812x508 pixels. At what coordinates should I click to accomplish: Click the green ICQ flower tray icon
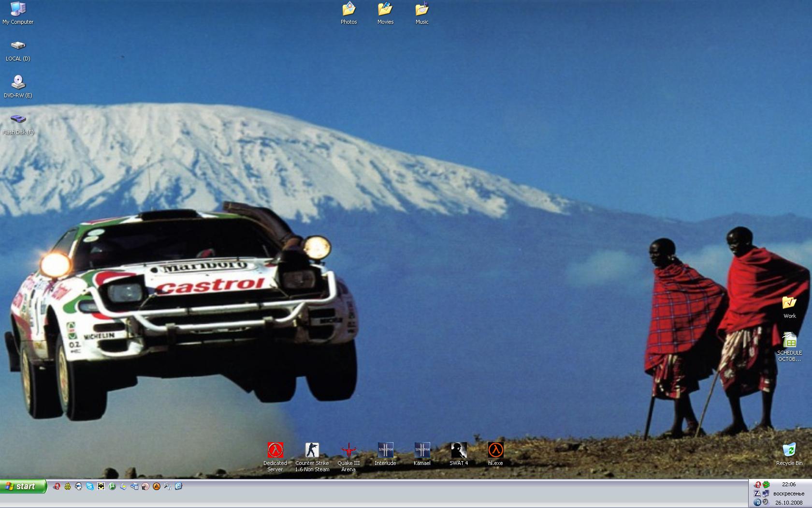(766, 485)
